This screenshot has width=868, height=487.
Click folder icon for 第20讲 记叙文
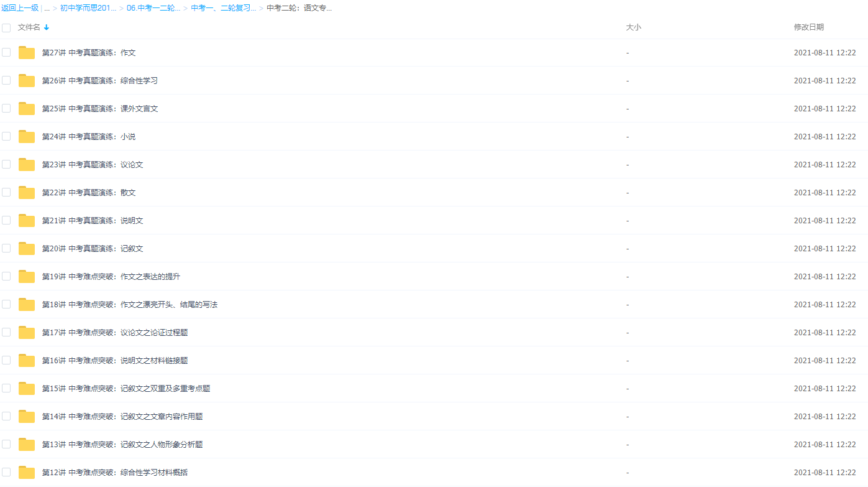tap(27, 249)
